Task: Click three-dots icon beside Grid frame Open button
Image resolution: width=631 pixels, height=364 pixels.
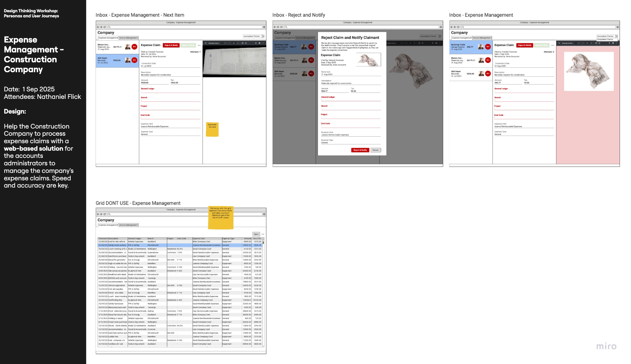Action: click(263, 234)
